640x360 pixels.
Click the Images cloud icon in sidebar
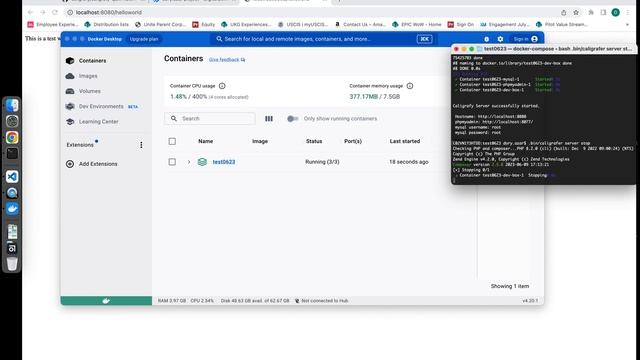point(70,76)
